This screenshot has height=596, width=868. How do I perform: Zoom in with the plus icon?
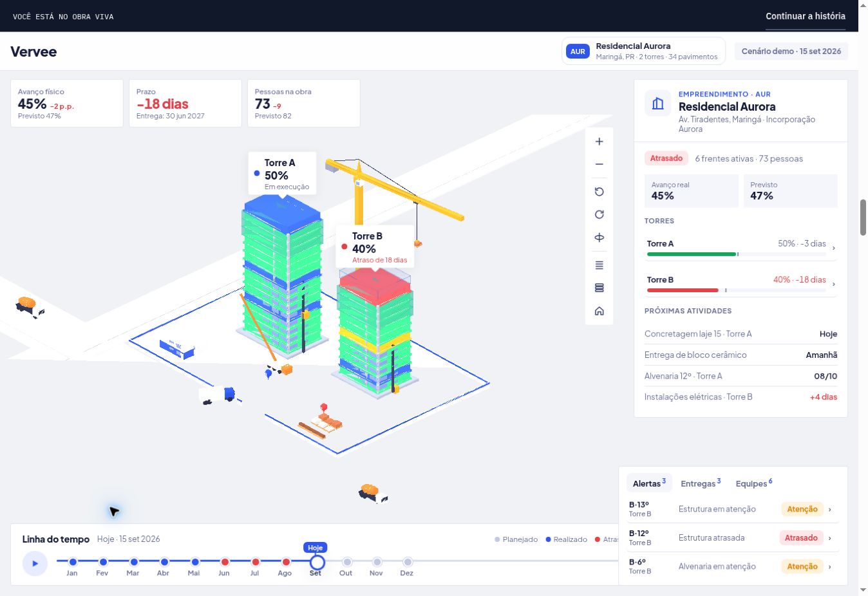pos(599,142)
